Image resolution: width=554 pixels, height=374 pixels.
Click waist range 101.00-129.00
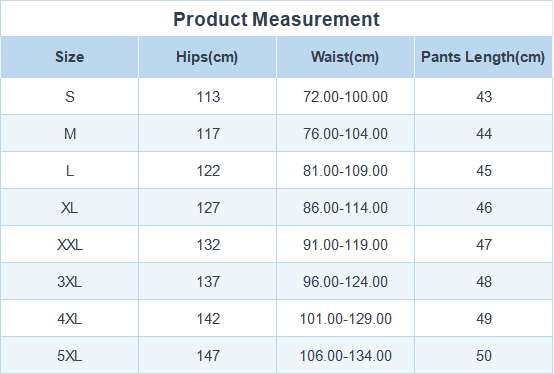(x=346, y=319)
